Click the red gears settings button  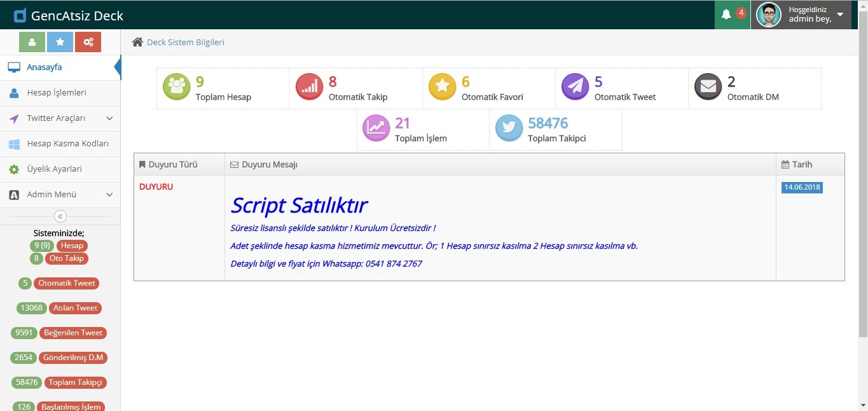[x=88, y=42]
